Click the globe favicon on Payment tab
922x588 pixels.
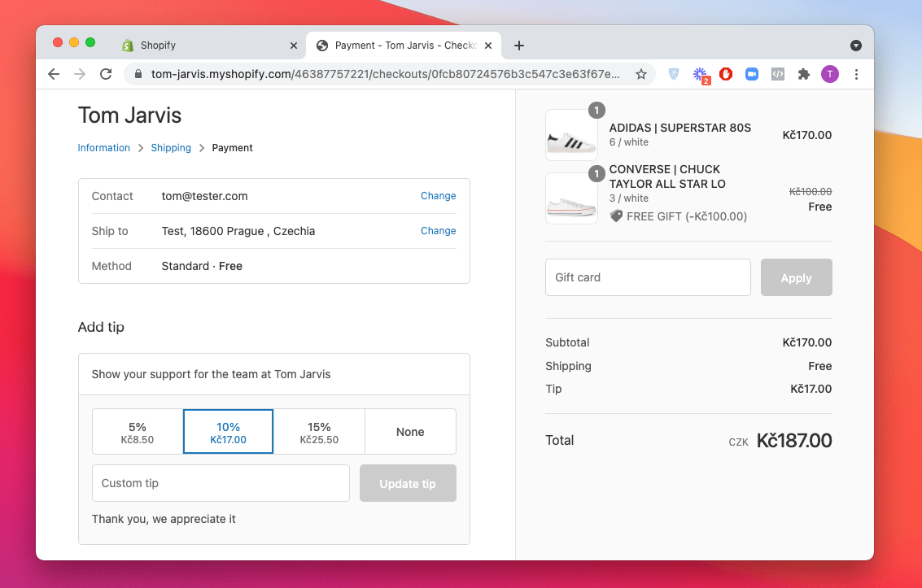(x=322, y=46)
